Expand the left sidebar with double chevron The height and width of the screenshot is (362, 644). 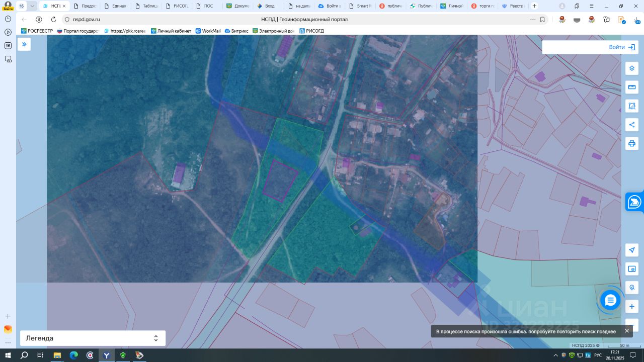pos(24,44)
